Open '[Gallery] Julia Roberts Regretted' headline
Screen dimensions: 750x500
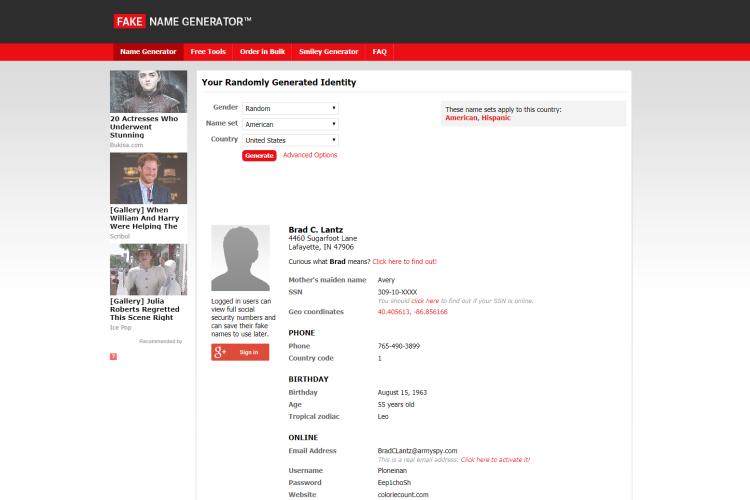click(144, 309)
